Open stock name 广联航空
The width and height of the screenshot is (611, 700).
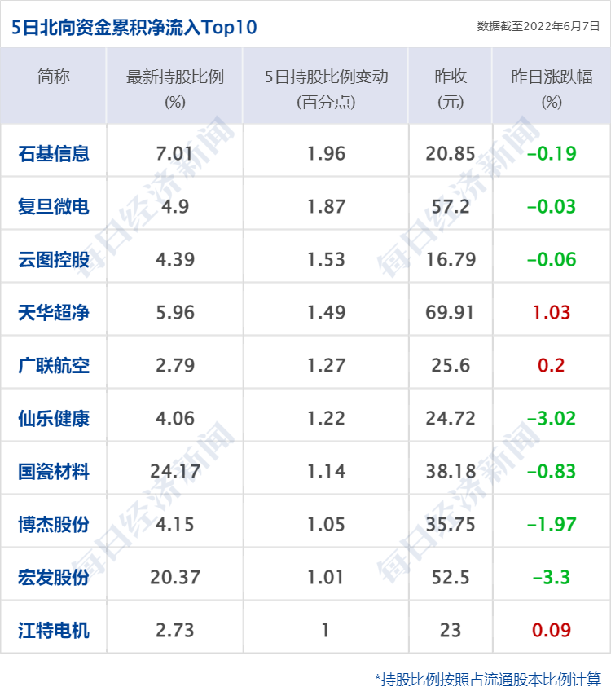(54, 366)
